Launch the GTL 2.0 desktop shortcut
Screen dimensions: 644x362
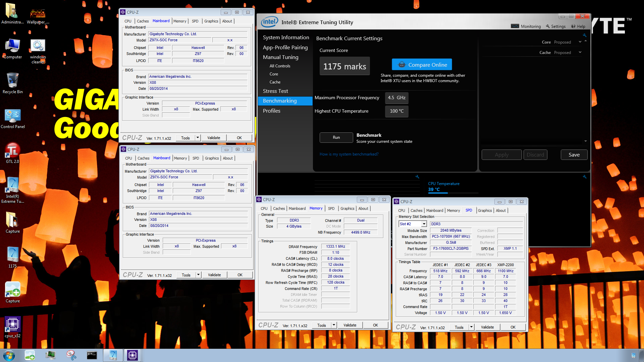12,153
